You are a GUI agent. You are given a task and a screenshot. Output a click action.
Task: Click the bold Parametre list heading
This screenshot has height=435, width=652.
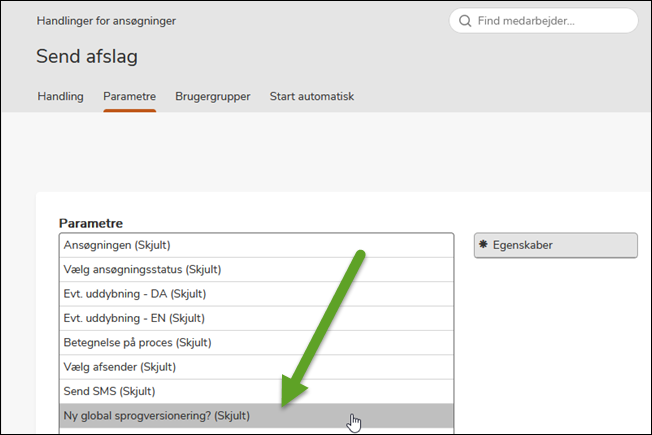[x=90, y=223]
